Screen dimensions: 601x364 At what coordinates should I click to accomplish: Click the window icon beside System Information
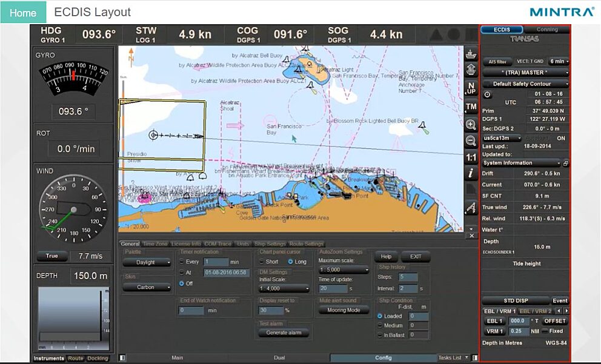[x=566, y=164]
